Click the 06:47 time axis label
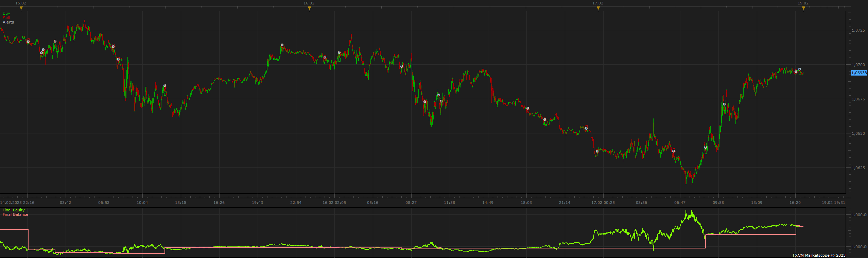Image resolution: width=868 pixels, height=258 pixels. click(x=680, y=203)
